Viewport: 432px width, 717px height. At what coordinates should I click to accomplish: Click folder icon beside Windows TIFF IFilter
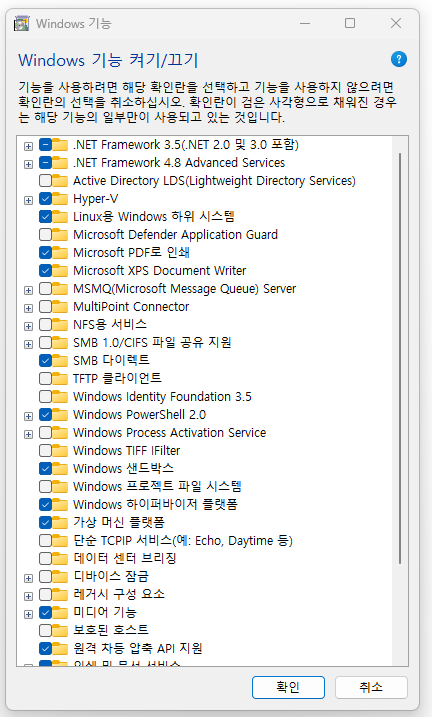coord(60,451)
